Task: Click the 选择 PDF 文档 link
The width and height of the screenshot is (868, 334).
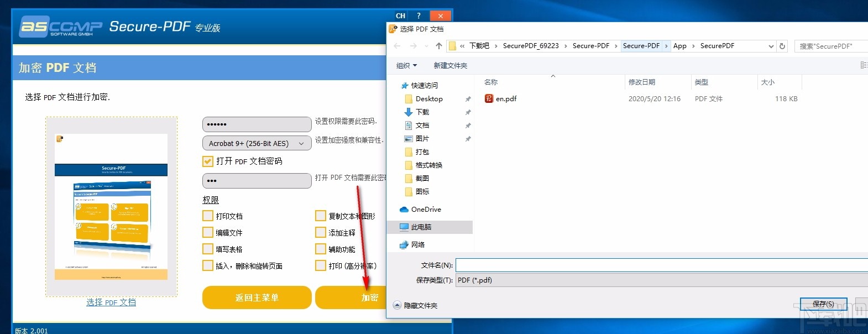Action: 111,302
